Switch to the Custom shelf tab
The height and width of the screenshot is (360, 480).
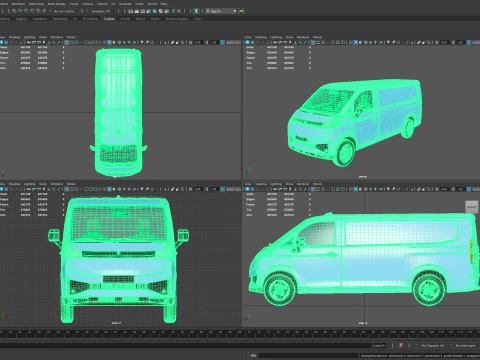tap(109, 19)
